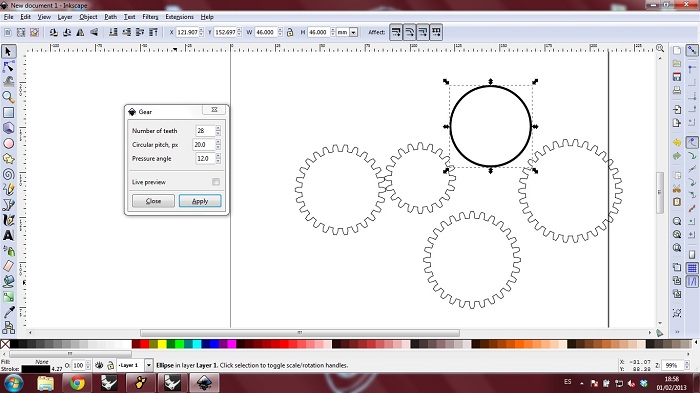The height and width of the screenshot is (393, 700).
Task: Select the Gradient tool
Action: tap(8, 297)
